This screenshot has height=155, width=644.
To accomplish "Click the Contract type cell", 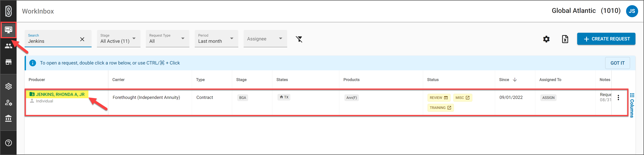I will coord(204,97).
